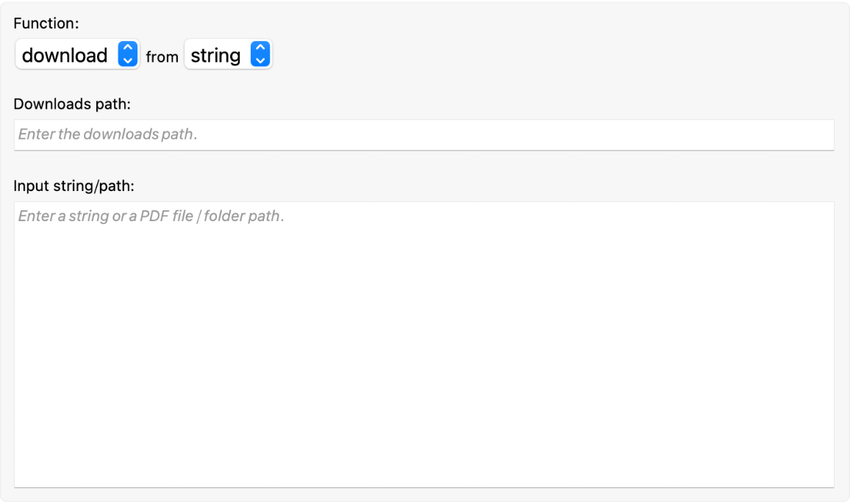The image size is (850, 504).
Task: Open the "string" source dropdown
Action: [228, 55]
